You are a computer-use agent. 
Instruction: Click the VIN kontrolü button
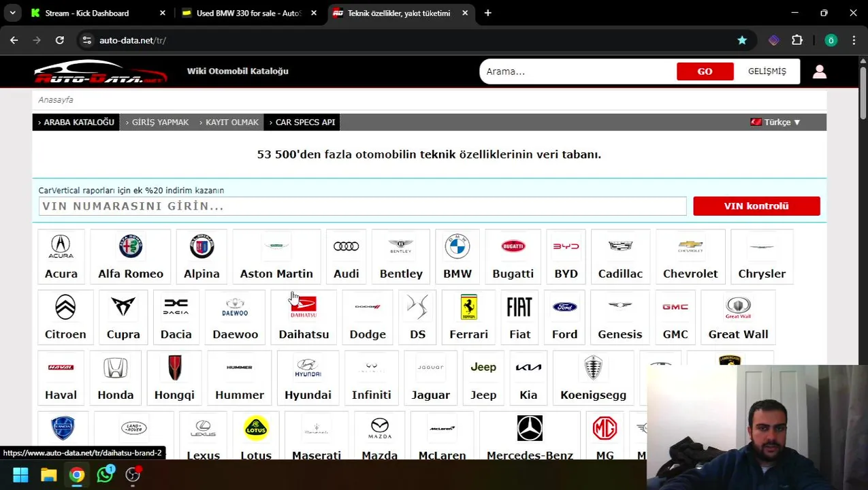[x=756, y=206]
